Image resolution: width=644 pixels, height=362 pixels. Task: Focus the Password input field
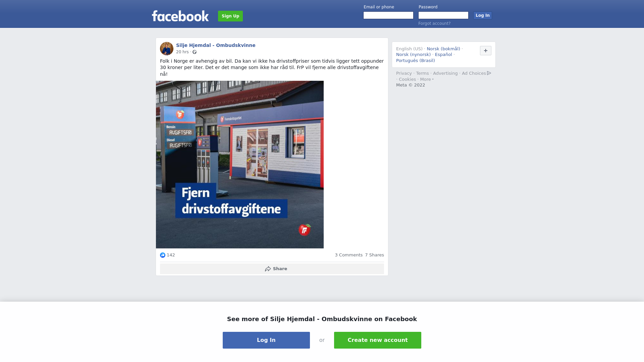point(443,15)
